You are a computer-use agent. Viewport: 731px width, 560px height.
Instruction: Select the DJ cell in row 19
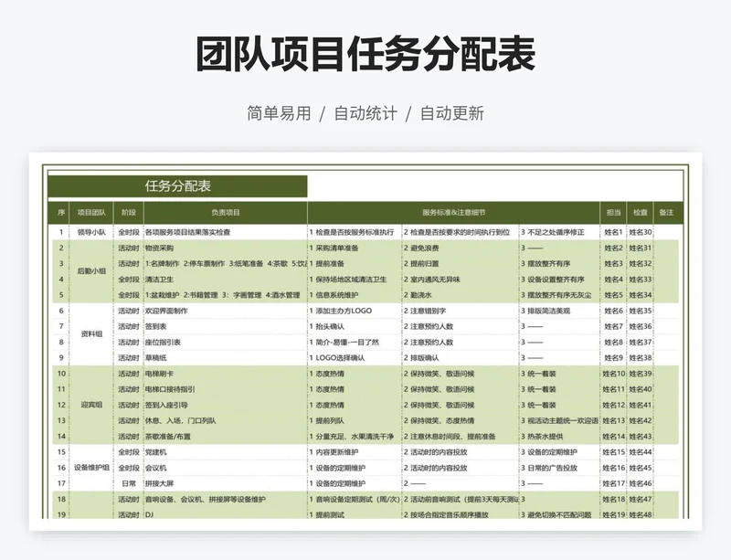coord(226,514)
